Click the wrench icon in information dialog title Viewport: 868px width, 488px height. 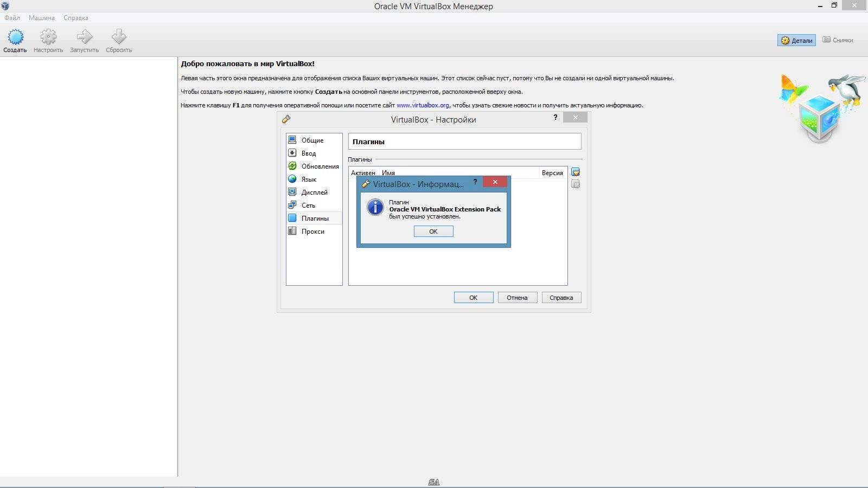(x=366, y=184)
